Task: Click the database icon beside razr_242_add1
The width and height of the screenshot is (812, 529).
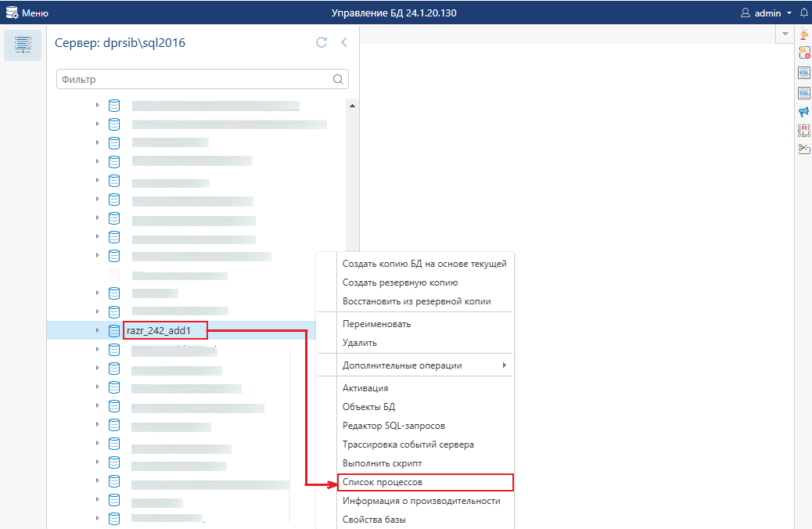Action: coord(114,330)
